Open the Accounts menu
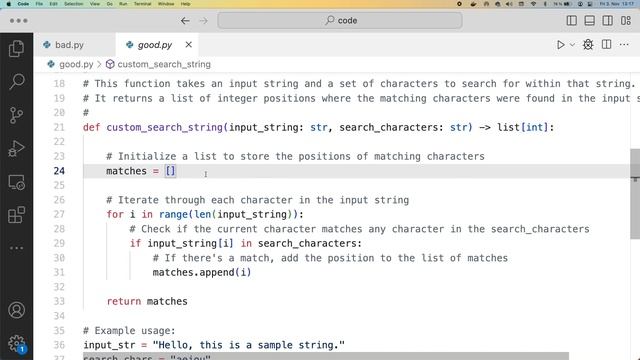Viewport: 640px width, 360px height. tap(16, 310)
